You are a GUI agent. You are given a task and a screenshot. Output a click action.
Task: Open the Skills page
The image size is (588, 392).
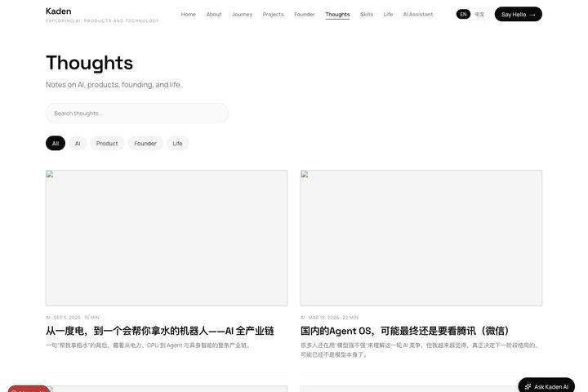coord(367,14)
